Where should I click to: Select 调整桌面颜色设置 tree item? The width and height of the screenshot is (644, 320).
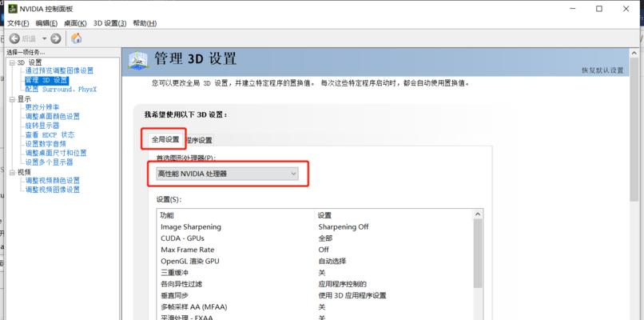click(x=53, y=117)
